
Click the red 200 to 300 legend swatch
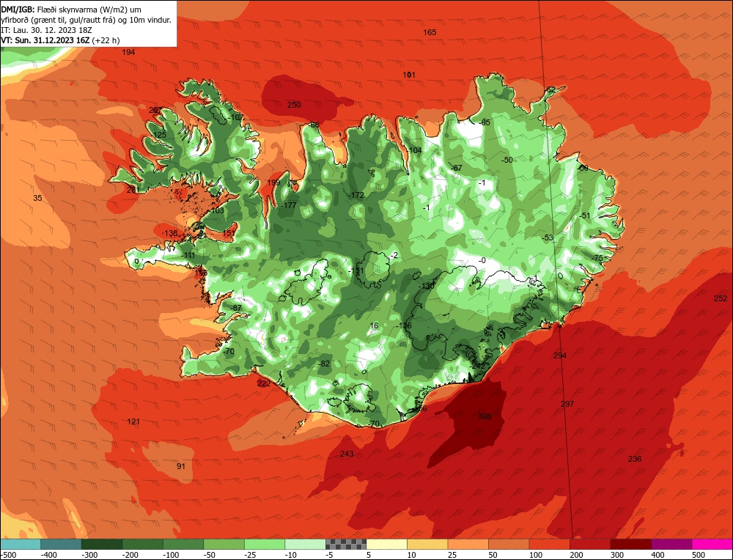590,544
